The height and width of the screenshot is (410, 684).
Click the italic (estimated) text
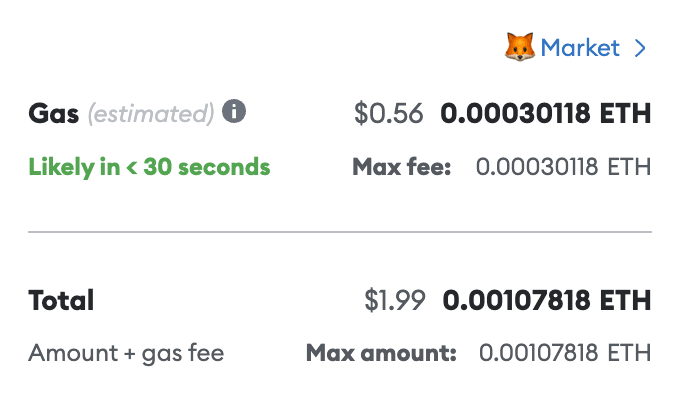coord(151,113)
